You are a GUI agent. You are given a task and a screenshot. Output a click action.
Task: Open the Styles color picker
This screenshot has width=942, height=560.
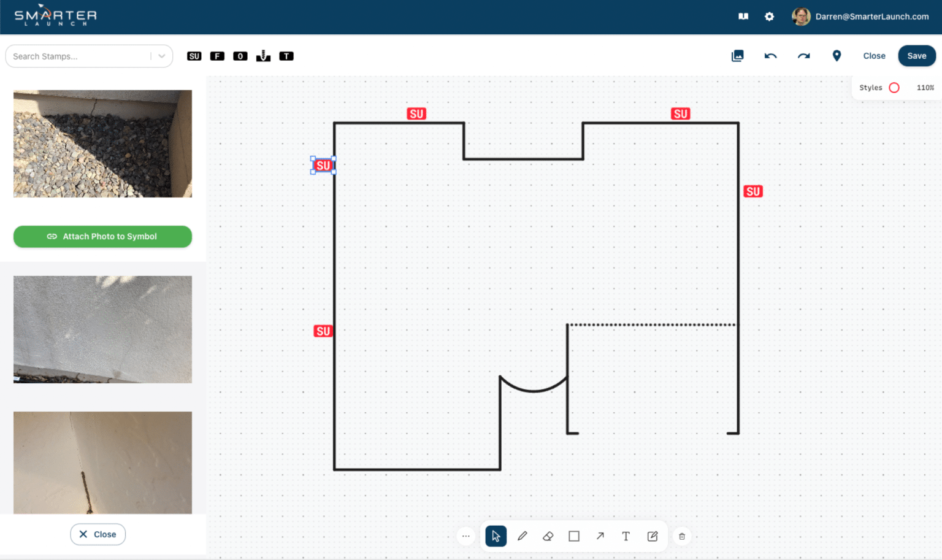tap(894, 87)
